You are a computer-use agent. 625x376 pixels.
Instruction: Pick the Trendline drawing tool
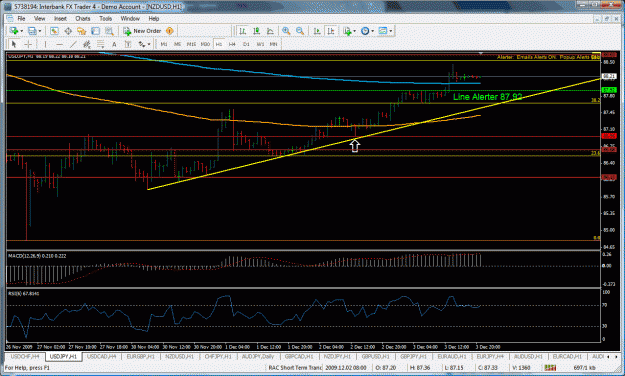(x=73, y=44)
